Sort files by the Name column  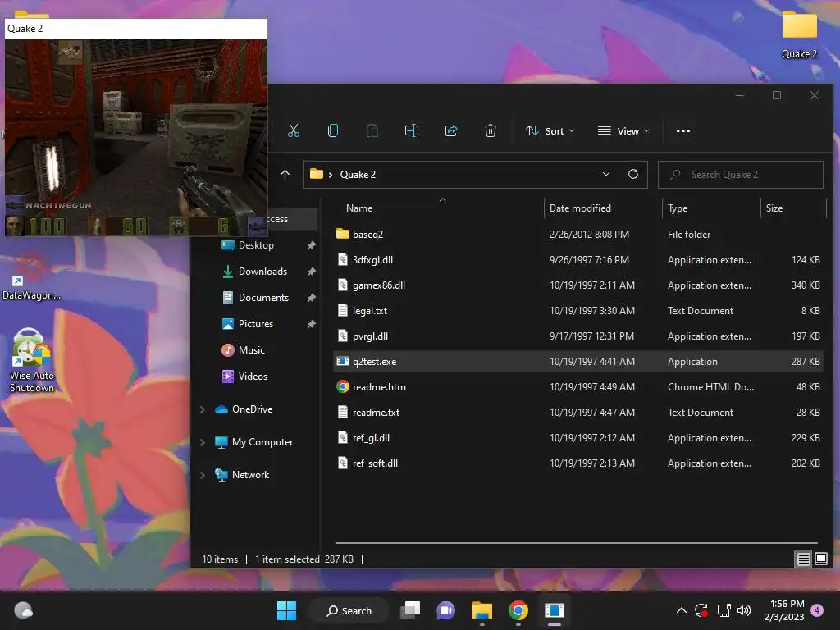(359, 208)
